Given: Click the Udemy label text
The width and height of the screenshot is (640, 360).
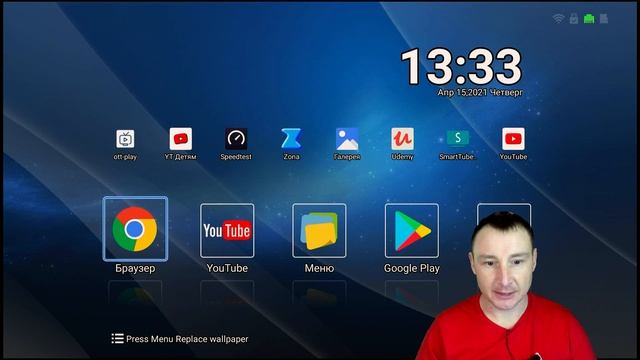Looking at the screenshot, I should [402, 157].
